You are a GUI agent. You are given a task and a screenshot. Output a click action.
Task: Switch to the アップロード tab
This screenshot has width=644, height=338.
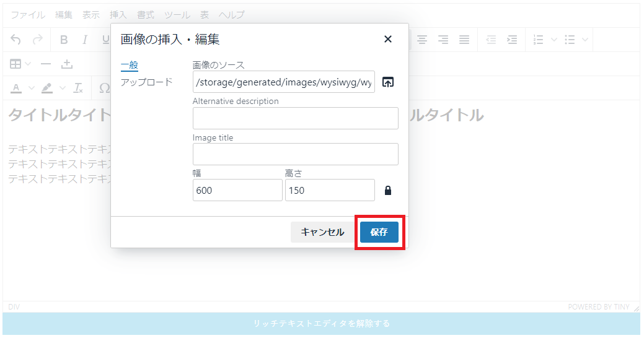point(147,82)
